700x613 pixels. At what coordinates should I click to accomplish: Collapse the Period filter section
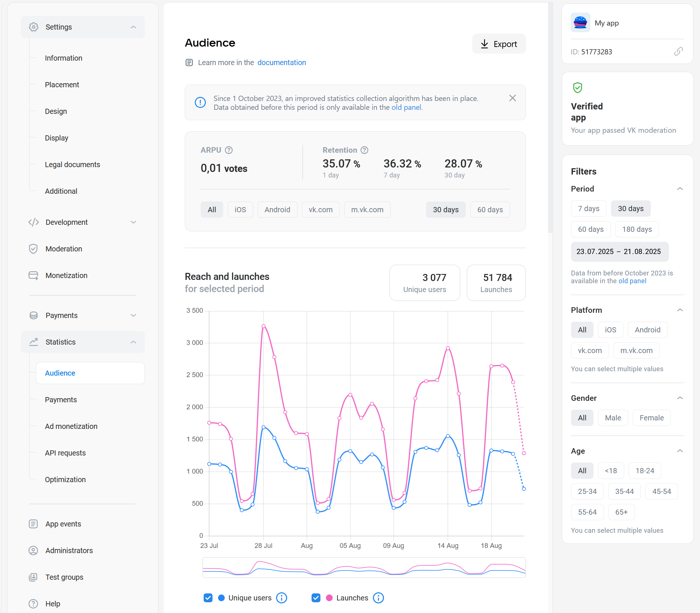pyautogui.click(x=680, y=189)
